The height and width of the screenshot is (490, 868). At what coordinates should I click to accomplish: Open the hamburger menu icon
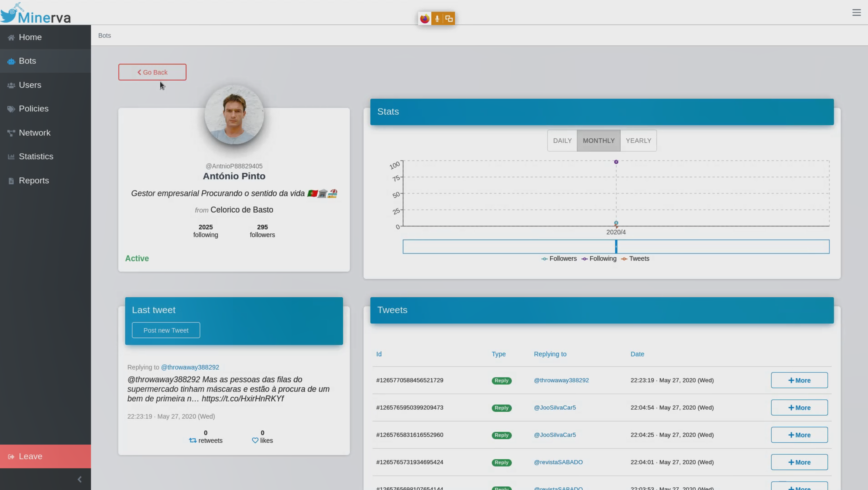tap(856, 12)
